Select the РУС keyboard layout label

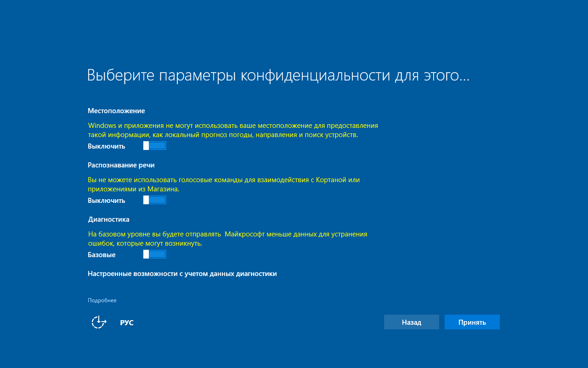(127, 322)
